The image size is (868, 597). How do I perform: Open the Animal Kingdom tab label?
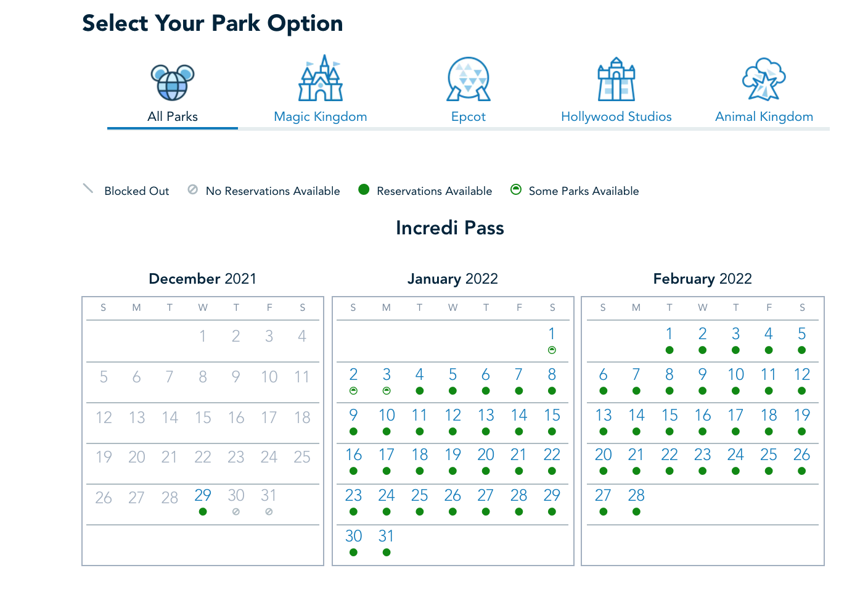[x=764, y=117]
